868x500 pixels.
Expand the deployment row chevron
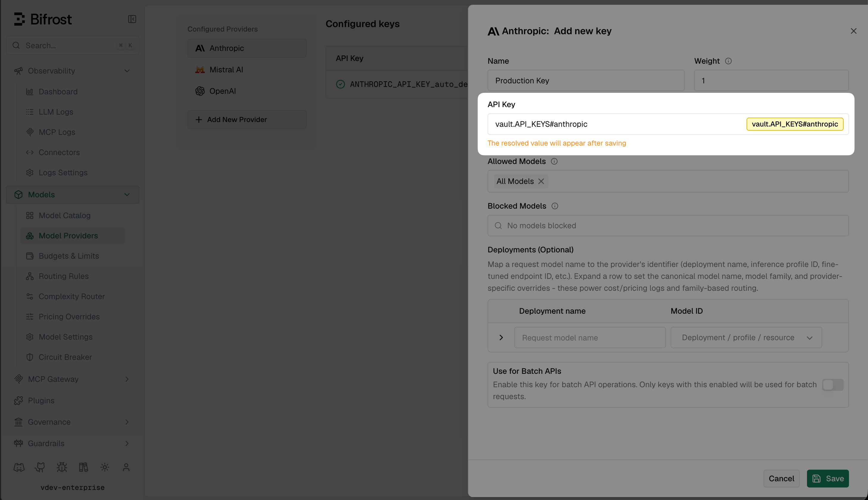[x=501, y=337]
